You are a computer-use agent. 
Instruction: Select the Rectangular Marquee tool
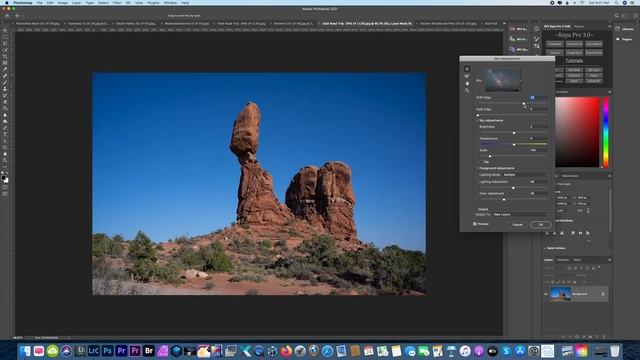point(5,37)
